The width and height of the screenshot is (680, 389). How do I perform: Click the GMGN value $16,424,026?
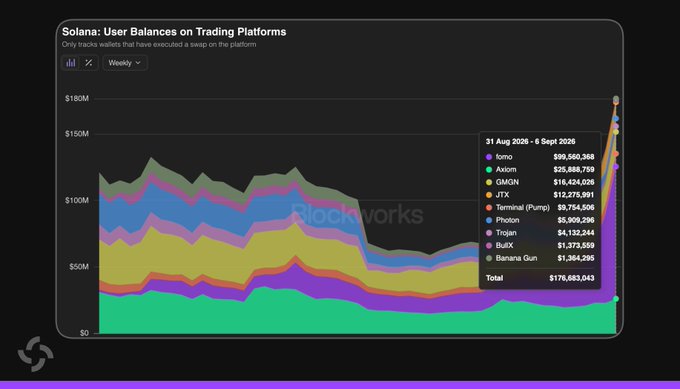(x=573, y=182)
